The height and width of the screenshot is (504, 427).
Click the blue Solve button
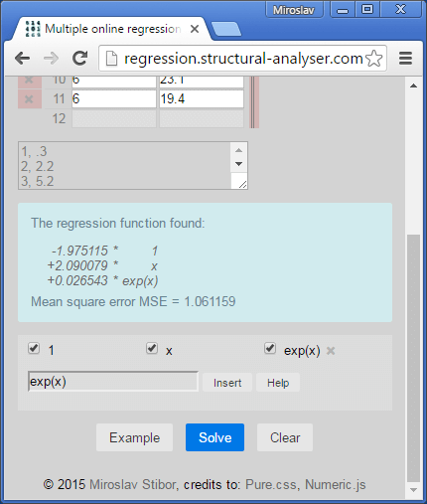(214, 437)
